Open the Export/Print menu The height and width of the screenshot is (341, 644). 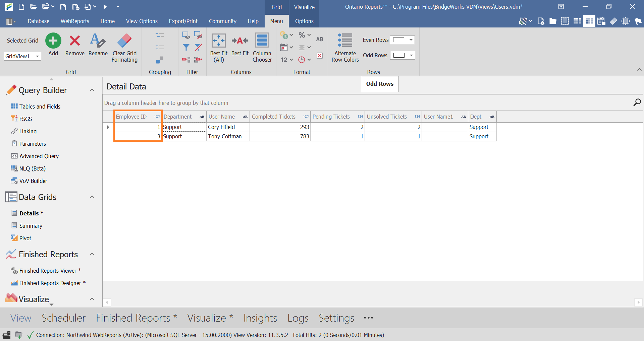(183, 21)
